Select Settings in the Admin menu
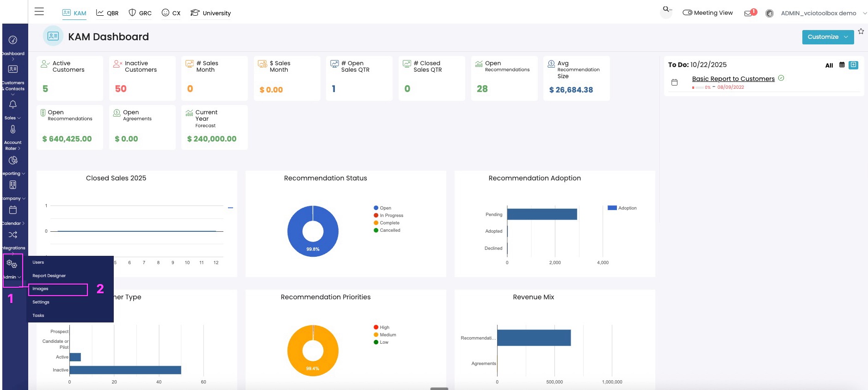868x390 pixels. click(x=41, y=302)
